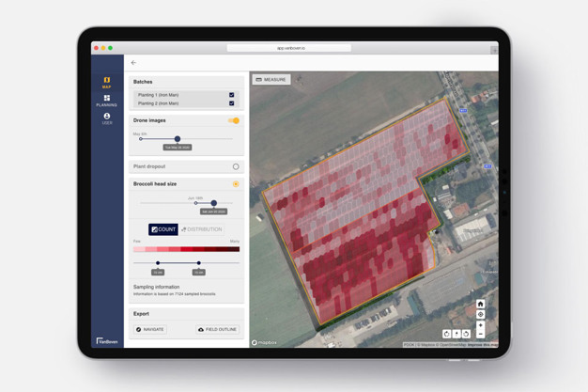Screen dimensions: 588x392
Task: Click the Navigate export button
Action: [x=149, y=329]
